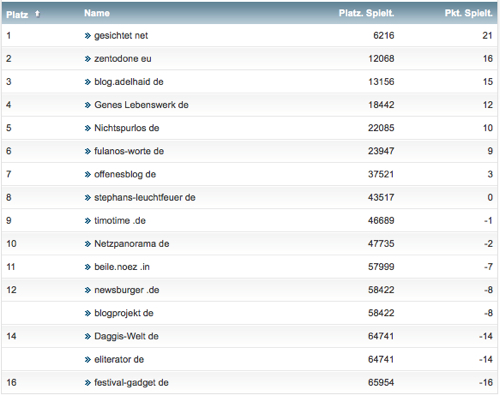The image size is (500, 396).
Task: Select the placement value 12068
Action: pyautogui.click(x=381, y=59)
